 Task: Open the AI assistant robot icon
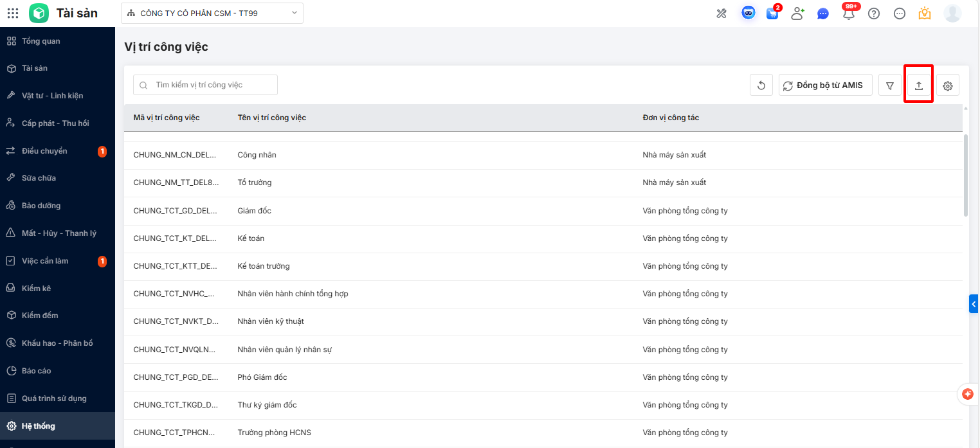(748, 13)
